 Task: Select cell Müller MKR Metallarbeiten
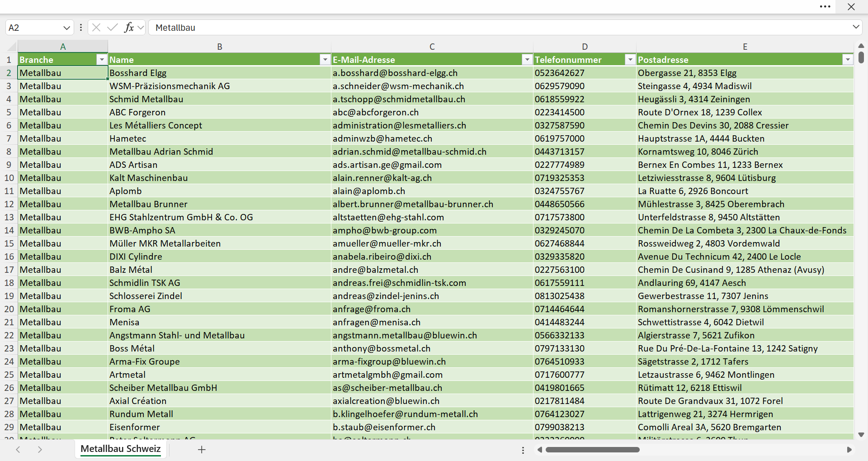point(220,243)
